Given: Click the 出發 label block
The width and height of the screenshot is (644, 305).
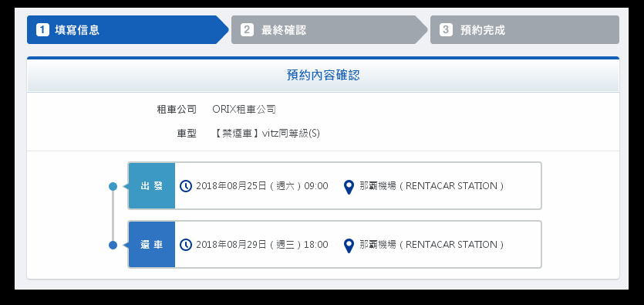Looking at the screenshot, I should coord(152,186).
